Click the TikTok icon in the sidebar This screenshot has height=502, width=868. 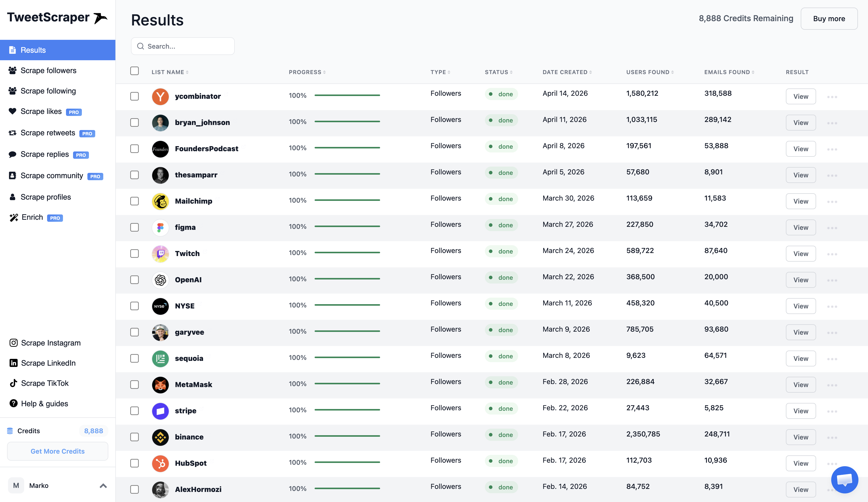click(13, 383)
